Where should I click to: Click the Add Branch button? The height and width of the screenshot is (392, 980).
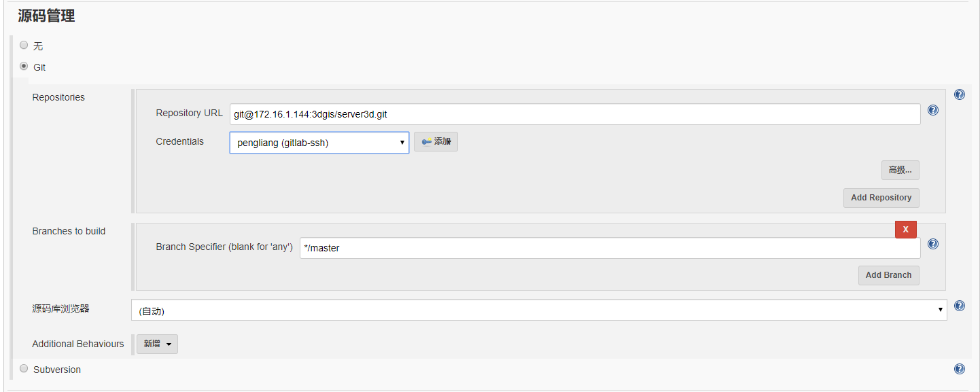tap(888, 275)
